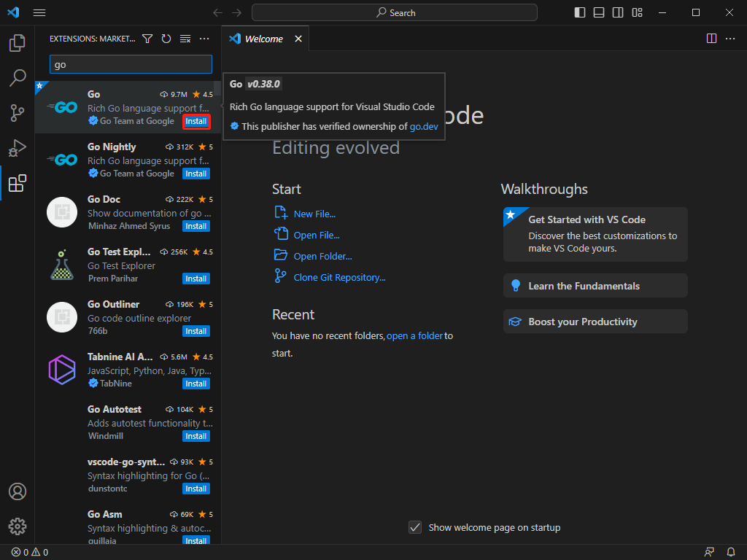Select the Go Autotest extension title
The width and height of the screenshot is (747, 560).
tap(115, 410)
